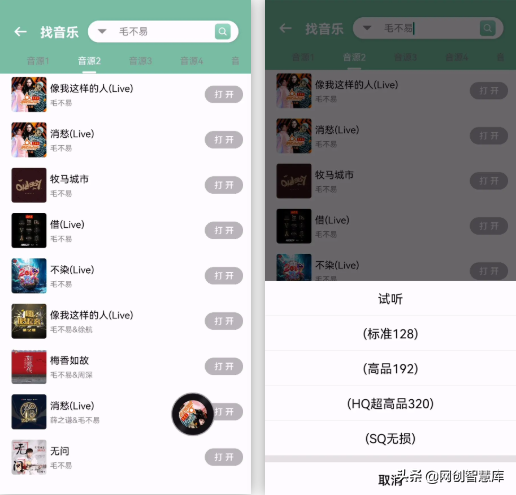Click 打开 button for 不染(Live) on left screen

pos(224,276)
